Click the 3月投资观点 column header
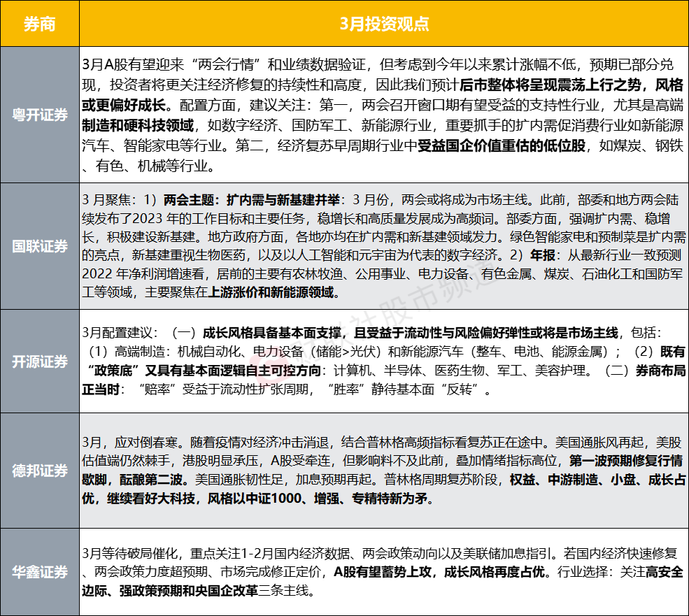This screenshot has width=689, height=616. 383,23
